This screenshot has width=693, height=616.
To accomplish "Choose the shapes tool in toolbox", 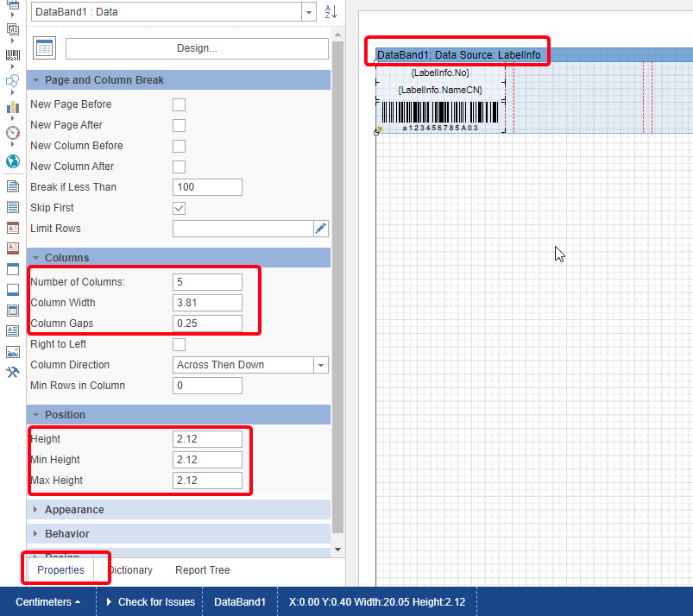I will point(12,81).
